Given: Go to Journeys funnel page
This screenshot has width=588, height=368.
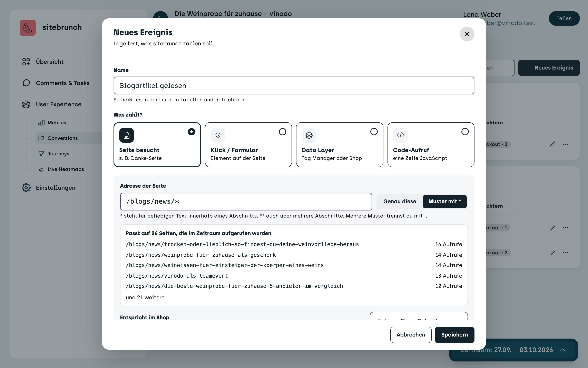Looking at the screenshot, I should click(58, 154).
